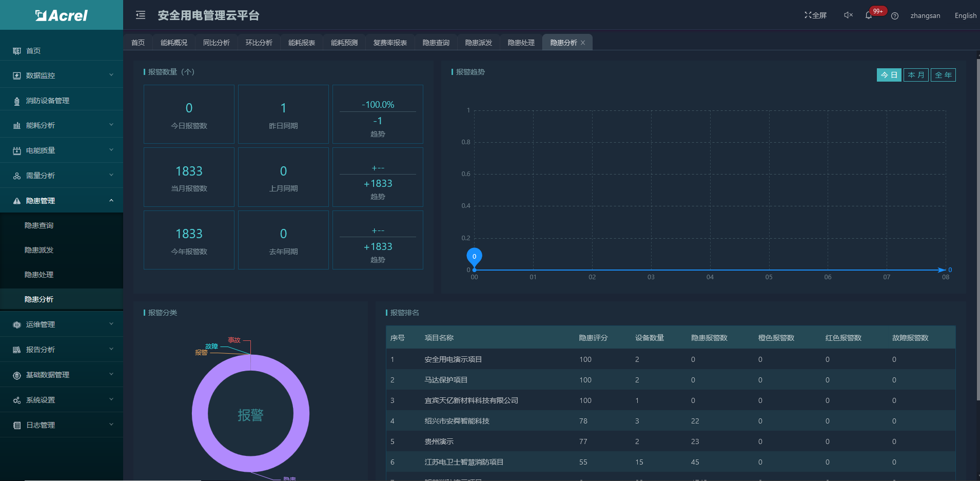Open notifications bell with 99+ badge
The width and height of the screenshot is (980, 481).
click(x=869, y=15)
